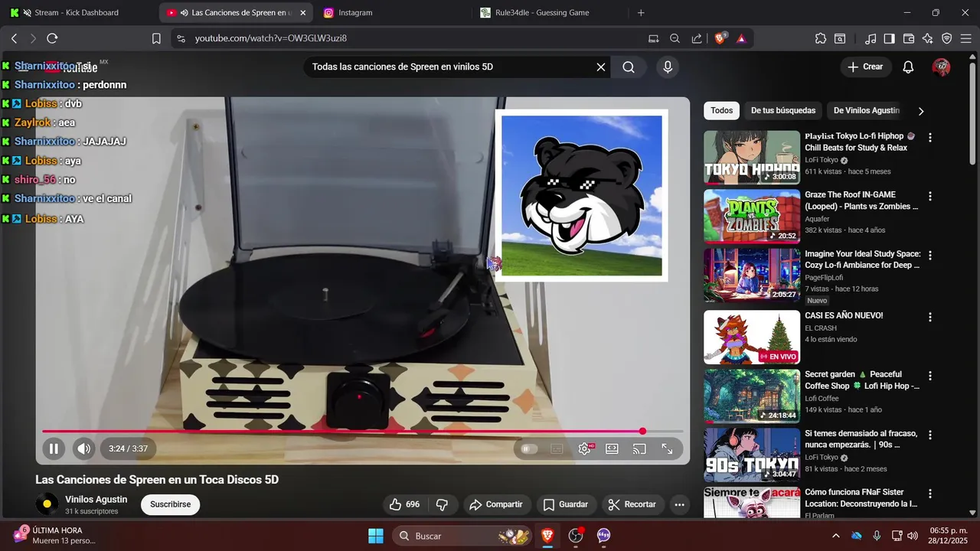Open video quality settings gear
Viewport: 980px width, 551px height.
coord(585,449)
